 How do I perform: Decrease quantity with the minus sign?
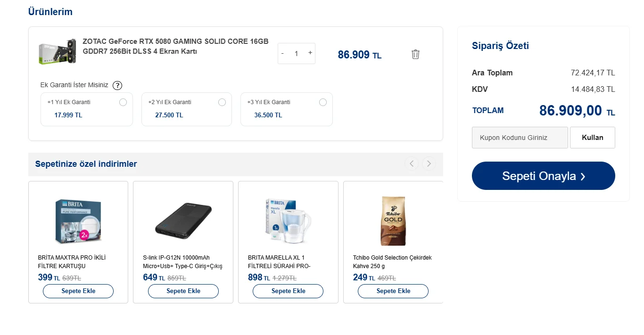(282, 53)
